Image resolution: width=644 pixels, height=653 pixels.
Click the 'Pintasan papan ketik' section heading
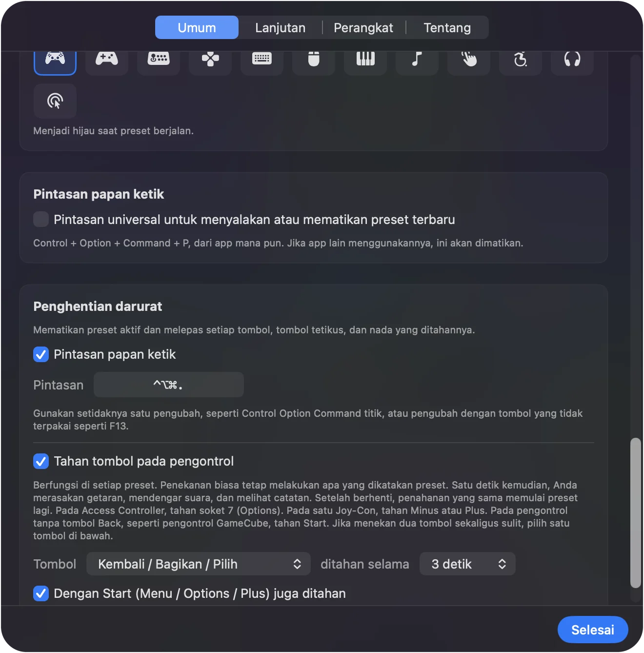tap(99, 194)
